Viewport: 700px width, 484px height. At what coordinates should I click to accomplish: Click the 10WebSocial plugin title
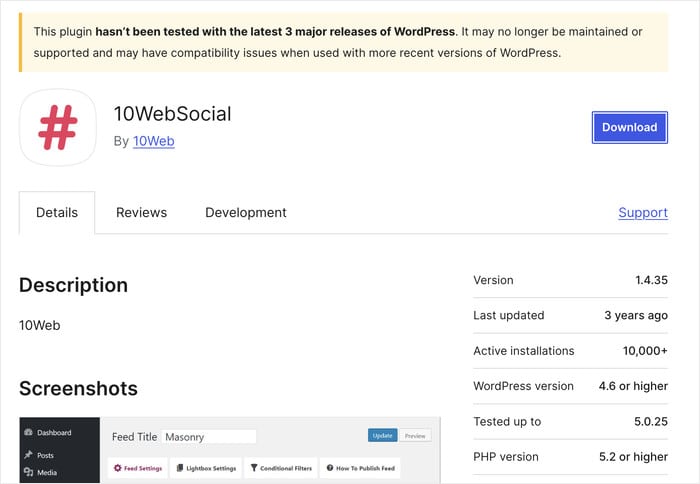pyautogui.click(x=172, y=114)
